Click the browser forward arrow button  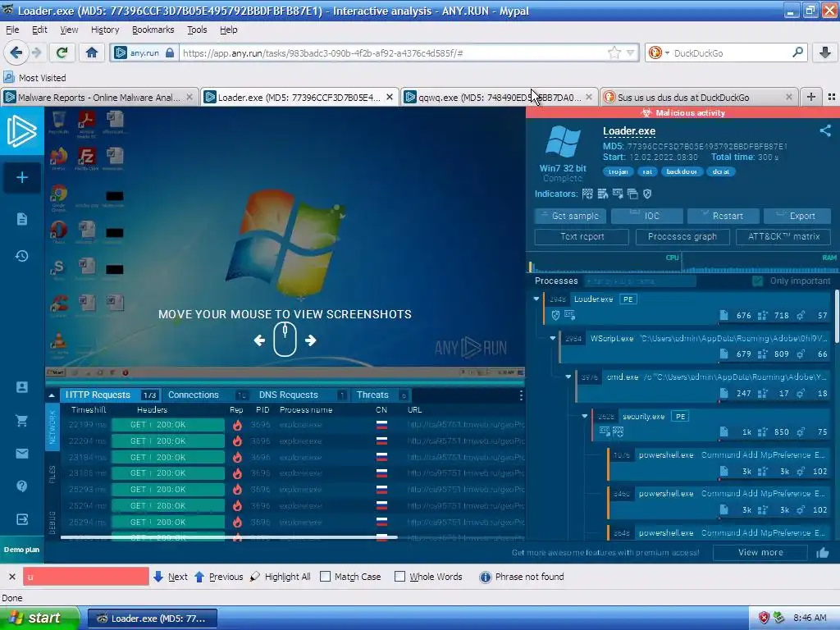[36, 52]
